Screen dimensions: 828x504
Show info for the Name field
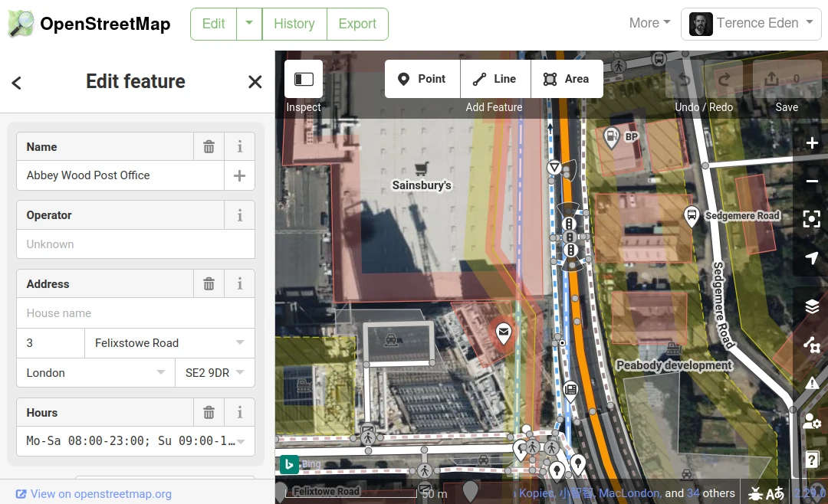(240, 147)
